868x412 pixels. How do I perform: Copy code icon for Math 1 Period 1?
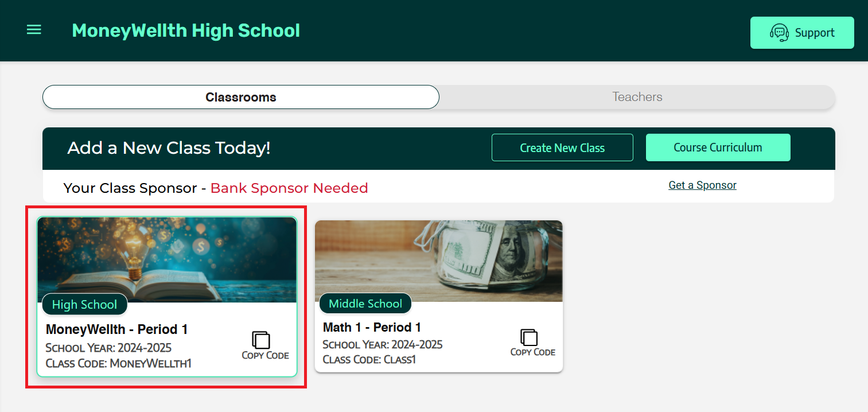[x=528, y=337]
